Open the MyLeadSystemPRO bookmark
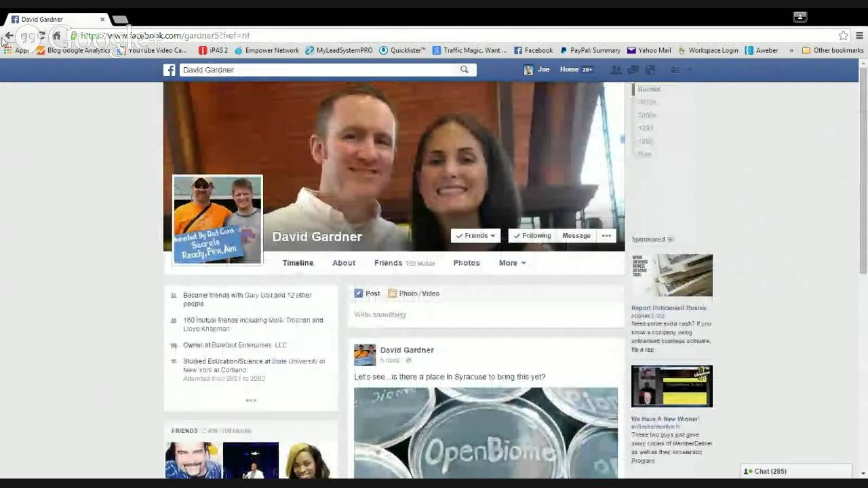Image resolution: width=868 pixels, height=488 pixels. [x=339, y=50]
